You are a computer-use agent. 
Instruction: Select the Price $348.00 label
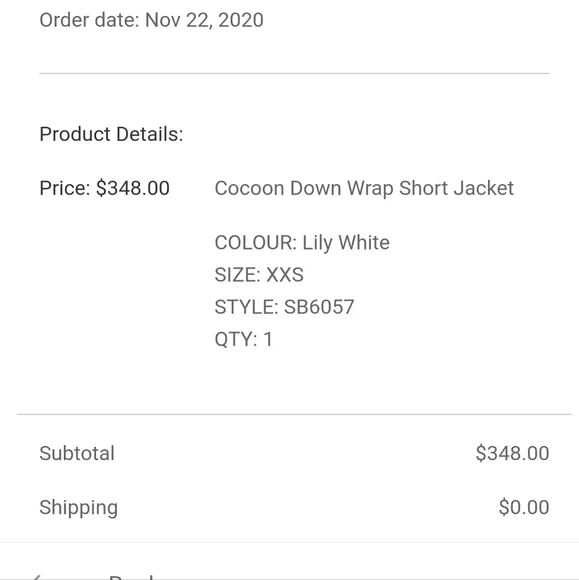point(105,188)
